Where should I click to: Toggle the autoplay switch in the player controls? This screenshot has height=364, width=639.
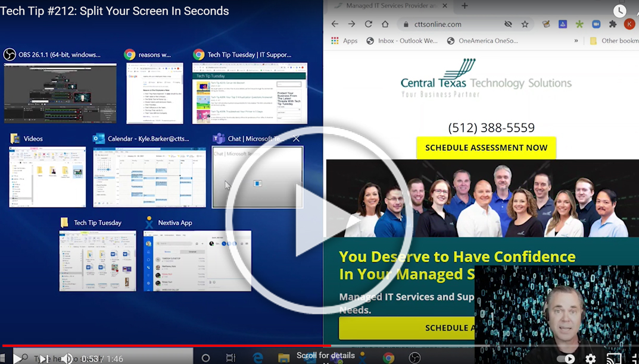tap(566, 359)
